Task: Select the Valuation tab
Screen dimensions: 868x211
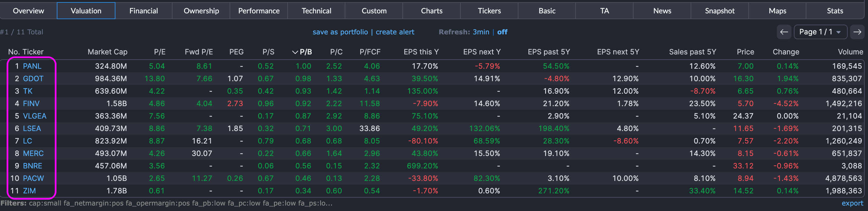Action: [x=86, y=11]
